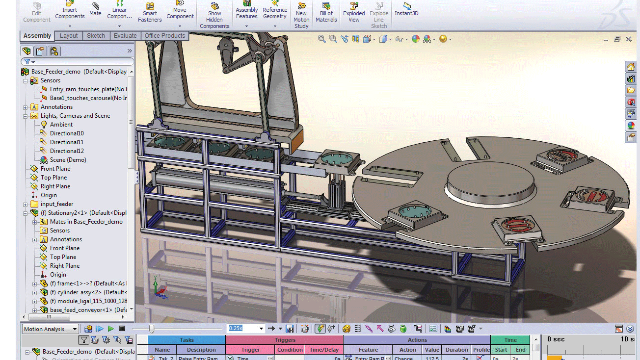
Task: Click the playback speed input field
Action: [243, 329]
